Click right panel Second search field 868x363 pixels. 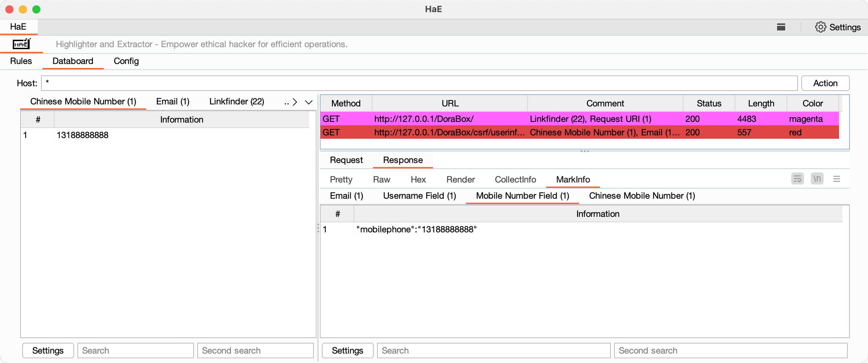coord(730,351)
